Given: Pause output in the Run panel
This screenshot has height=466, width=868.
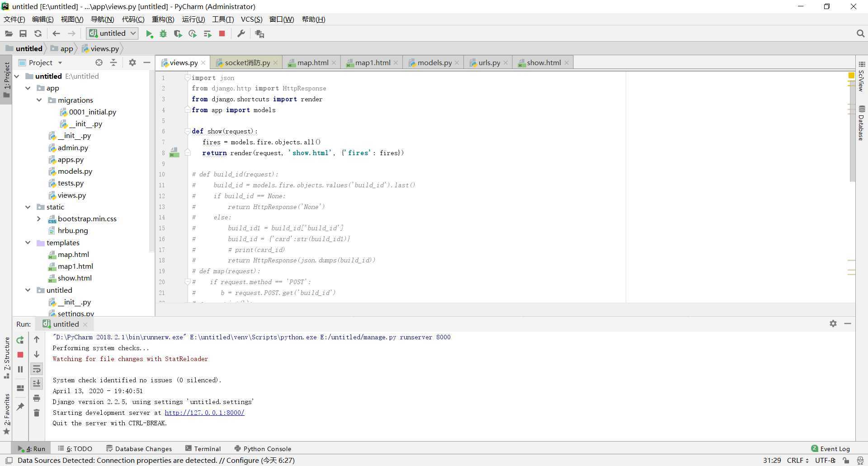Looking at the screenshot, I should (20, 369).
